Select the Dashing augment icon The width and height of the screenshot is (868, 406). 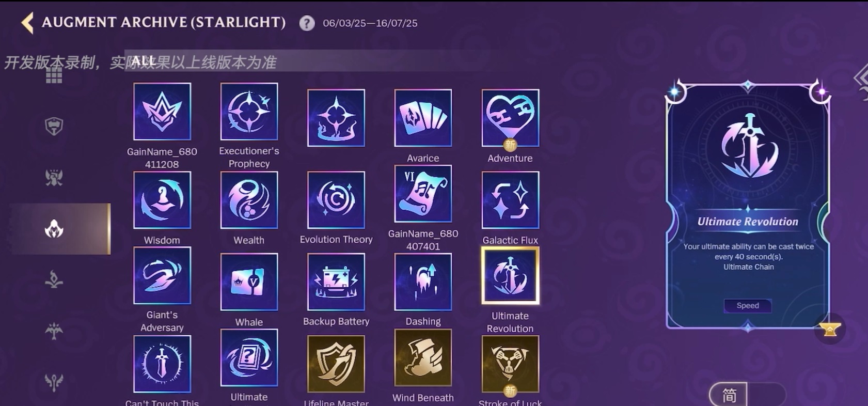[x=423, y=282]
